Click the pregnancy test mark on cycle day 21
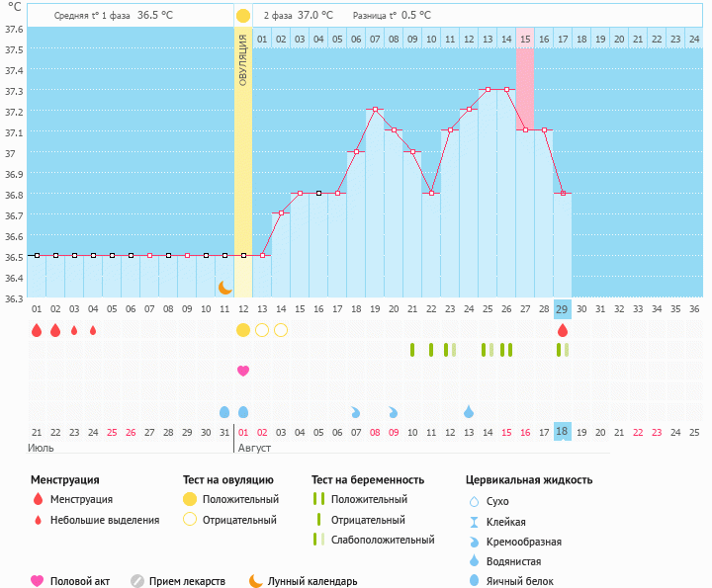Screen dimensions: 712x588 coord(412,350)
